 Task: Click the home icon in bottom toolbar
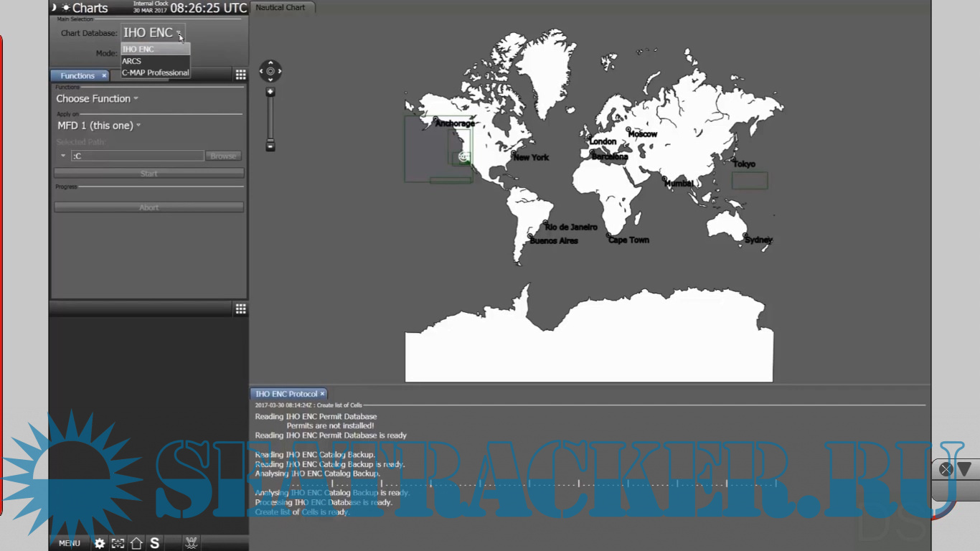coord(136,543)
